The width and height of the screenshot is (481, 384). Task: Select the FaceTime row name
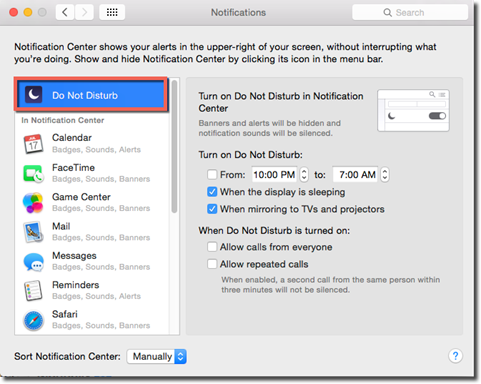73,167
